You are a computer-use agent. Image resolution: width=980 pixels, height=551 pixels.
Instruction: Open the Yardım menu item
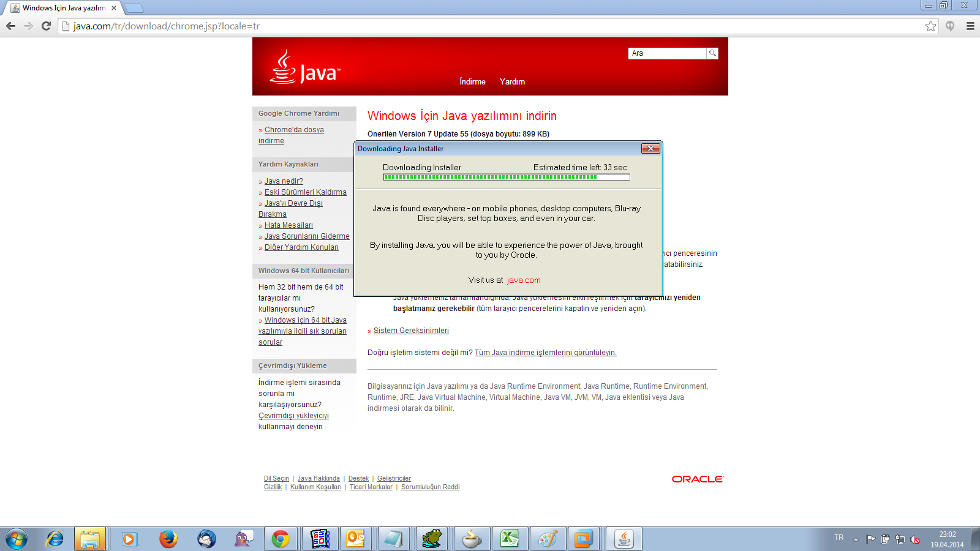point(512,81)
